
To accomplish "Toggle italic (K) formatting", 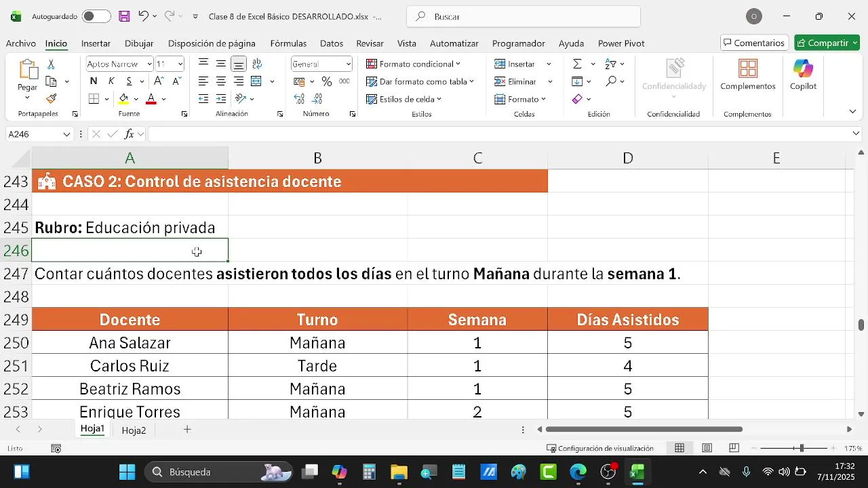I will pyautogui.click(x=111, y=81).
